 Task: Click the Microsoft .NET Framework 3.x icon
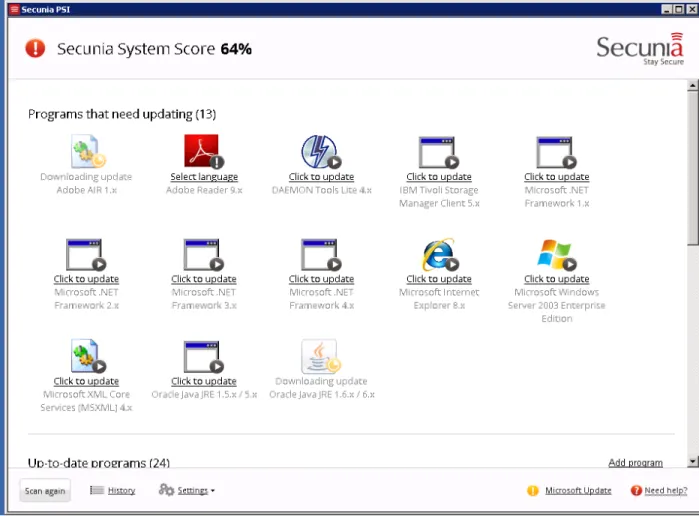pos(204,254)
